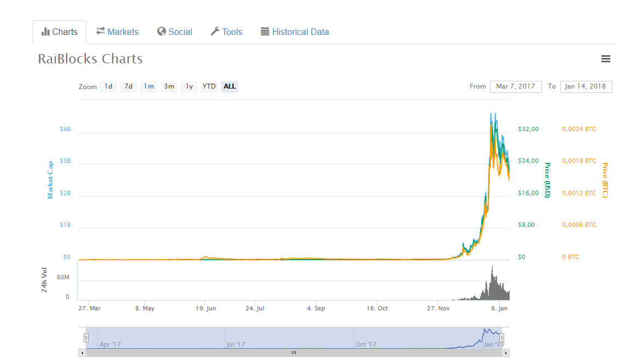The height and width of the screenshot is (364, 625).
Task: Click the $4B market cap axis label
Action: click(66, 129)
